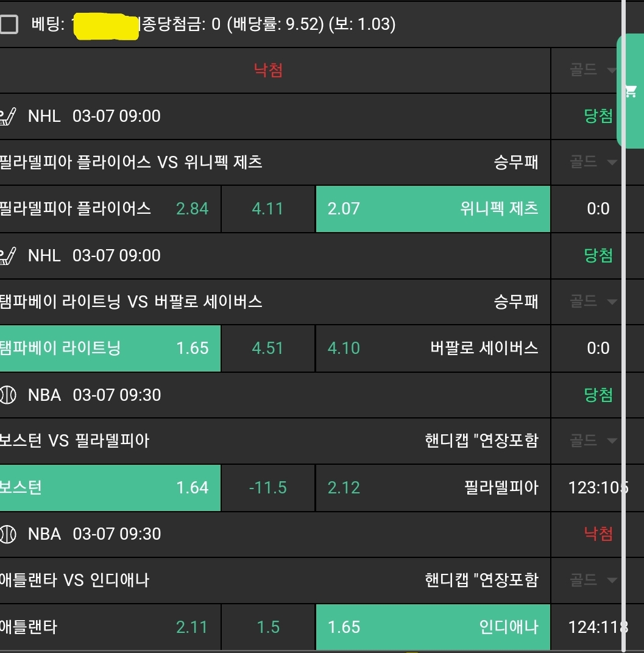Choose 애틀랜타 at odds 2.11
This screenshot has height=653, width=644.
[110, 627]
